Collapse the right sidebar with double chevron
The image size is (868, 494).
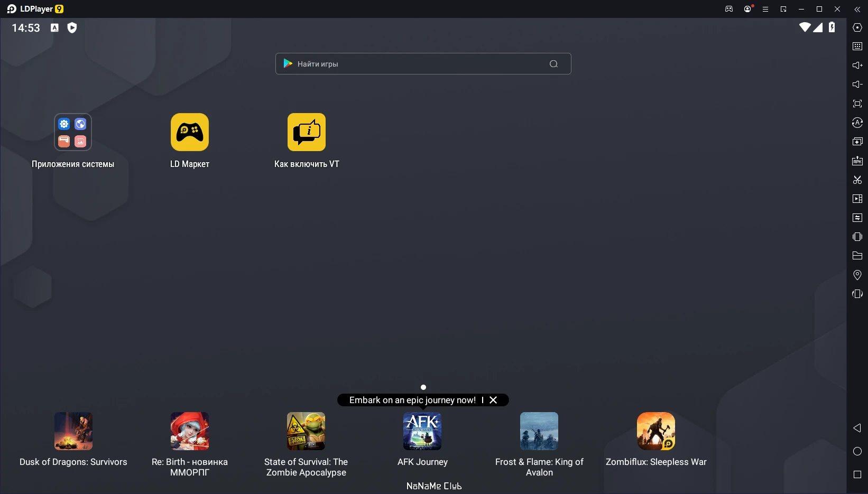857,9
